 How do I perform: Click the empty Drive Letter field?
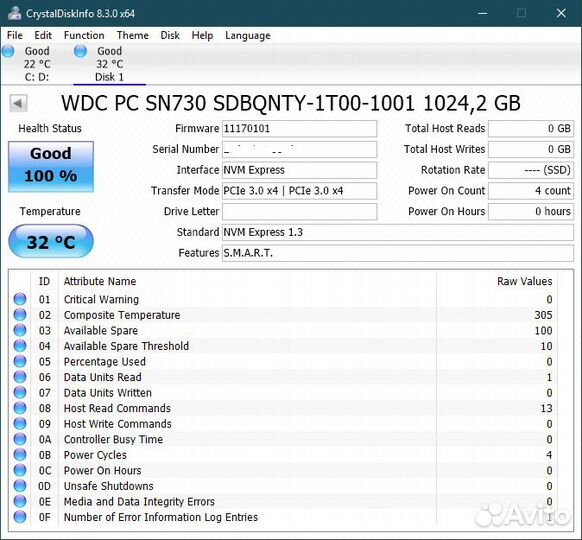[299, 212]
